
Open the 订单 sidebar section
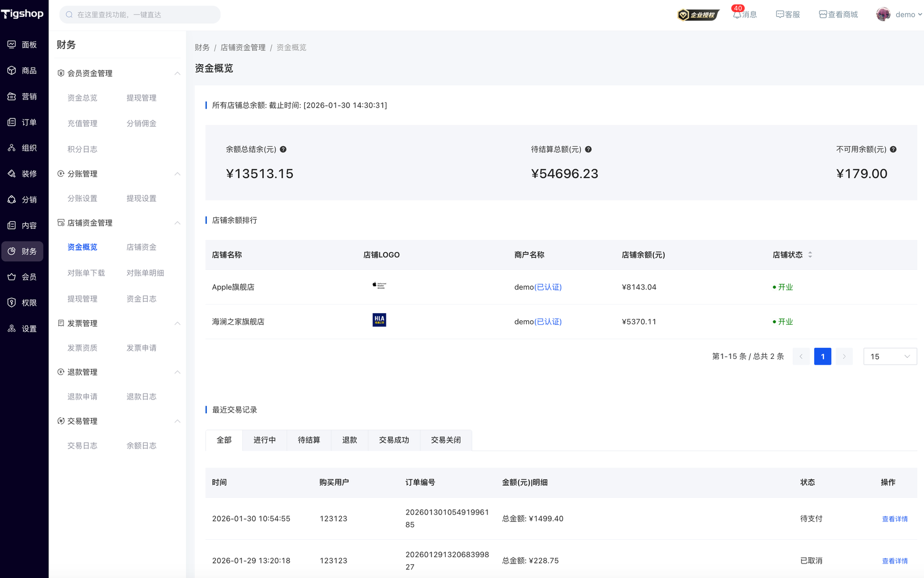(23, 122)
